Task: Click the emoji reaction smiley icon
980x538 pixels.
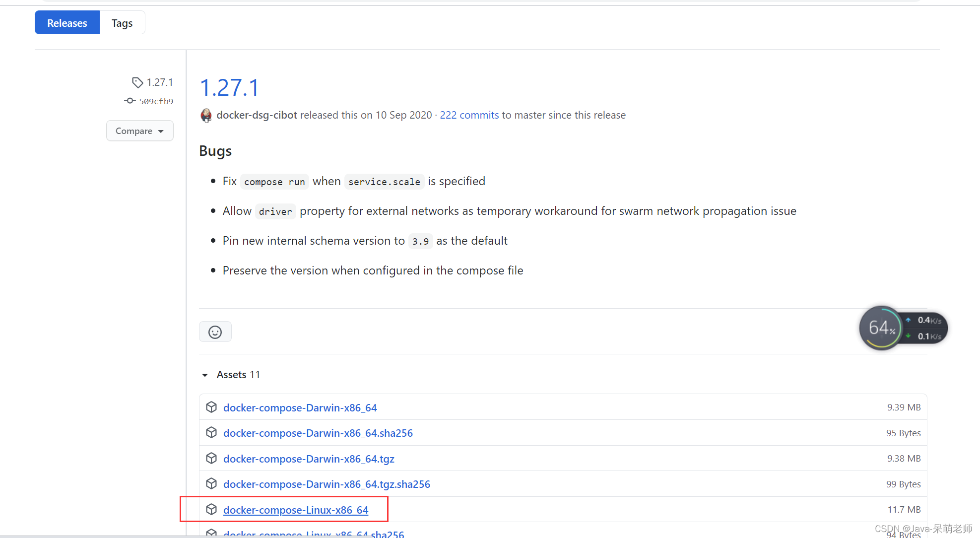Action: [x=215, y=332]
